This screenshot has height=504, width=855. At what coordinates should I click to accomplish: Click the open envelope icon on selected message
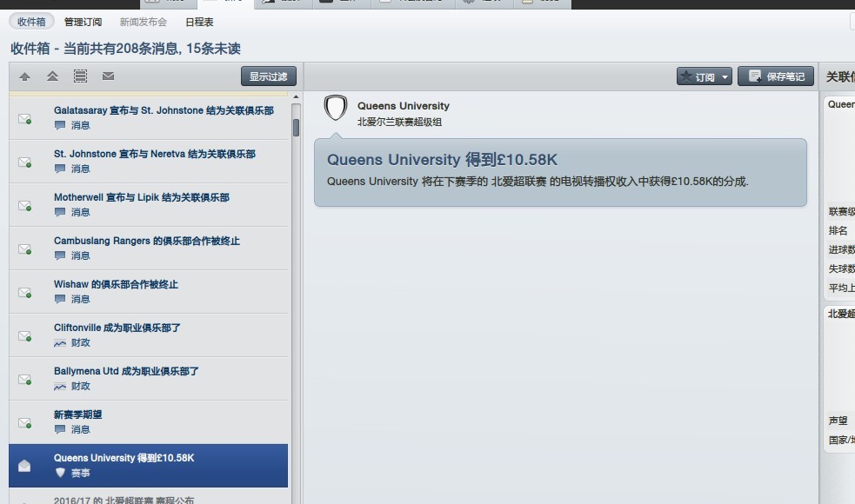(x=24, y=466)
